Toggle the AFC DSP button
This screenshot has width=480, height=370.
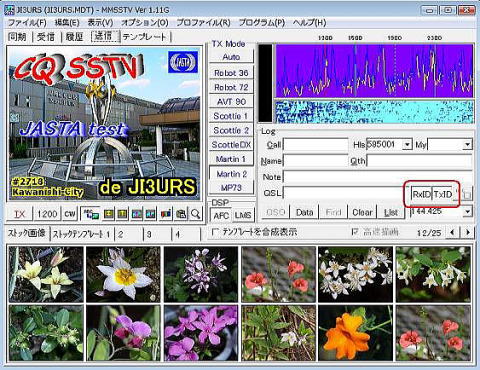tap(221, 215)
